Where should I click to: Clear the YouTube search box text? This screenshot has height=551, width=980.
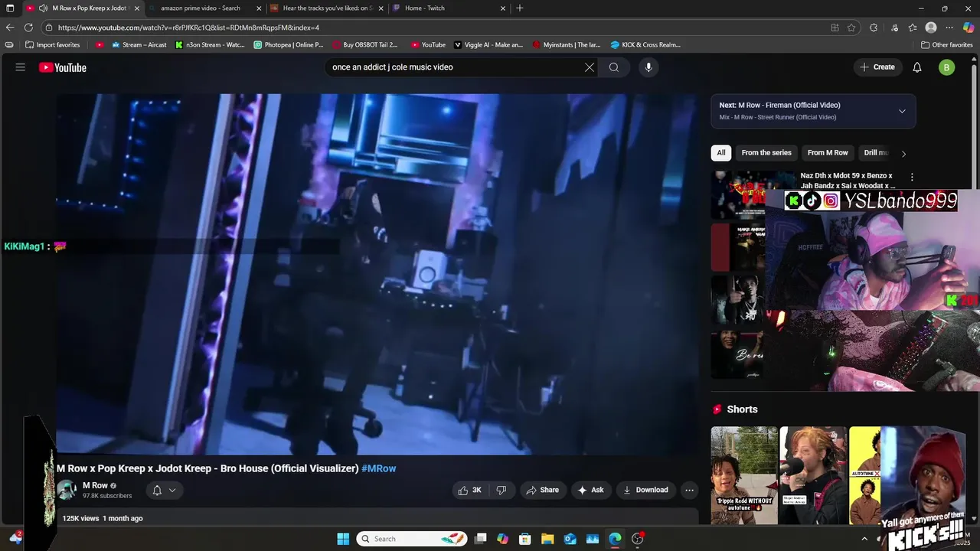coord(590,67)
